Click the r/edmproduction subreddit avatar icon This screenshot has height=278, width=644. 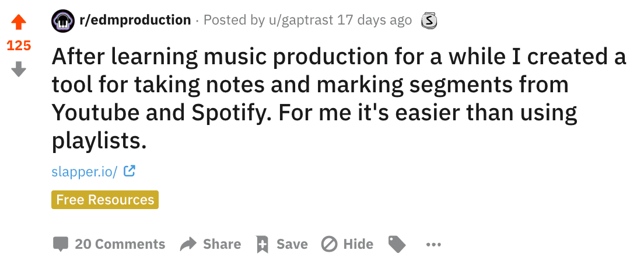(x=63, y=20)
